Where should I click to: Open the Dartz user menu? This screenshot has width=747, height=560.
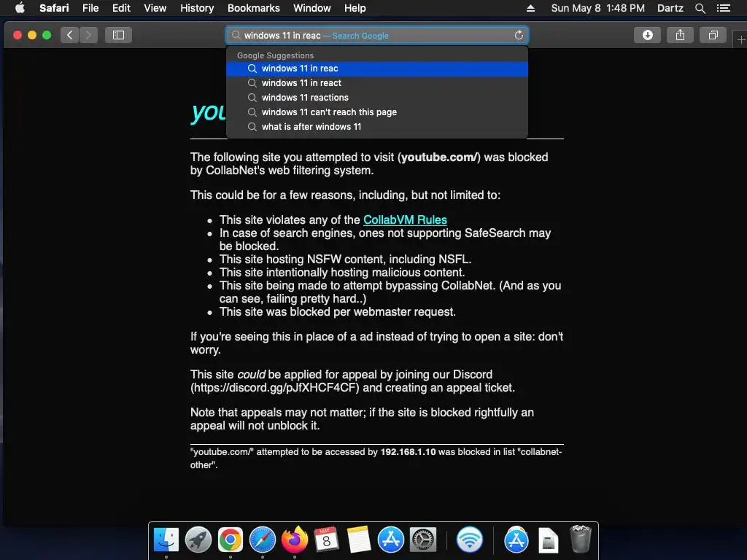coord(670,8)
